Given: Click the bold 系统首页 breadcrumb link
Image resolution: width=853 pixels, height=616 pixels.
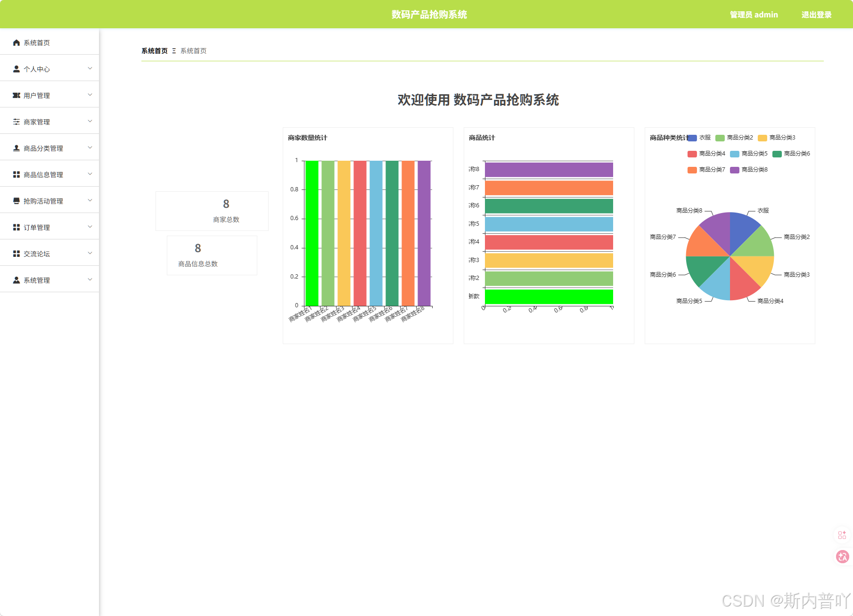Looking at the screenshot, I should coord(155,51).
